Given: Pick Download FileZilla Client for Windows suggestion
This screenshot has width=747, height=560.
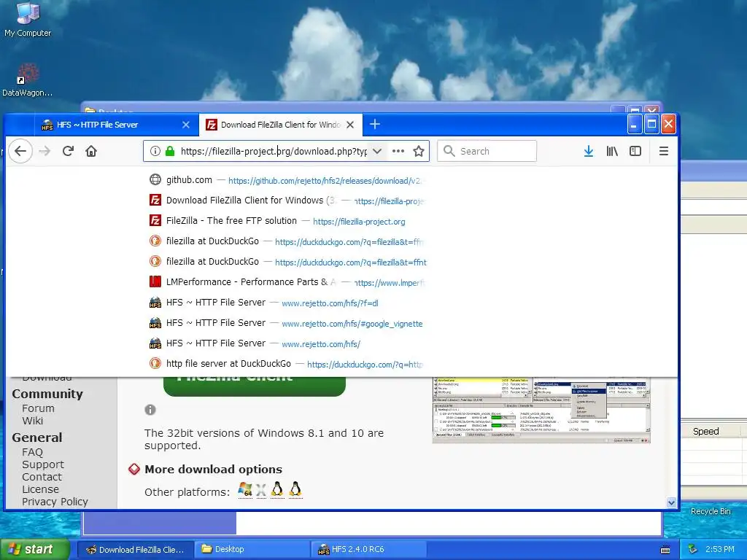Looking at the screenshot, I should (x=286, y=201).
